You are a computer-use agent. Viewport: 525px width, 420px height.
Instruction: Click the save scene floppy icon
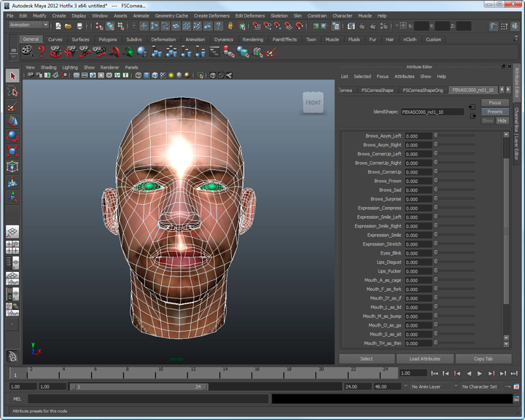click(79, 26)
